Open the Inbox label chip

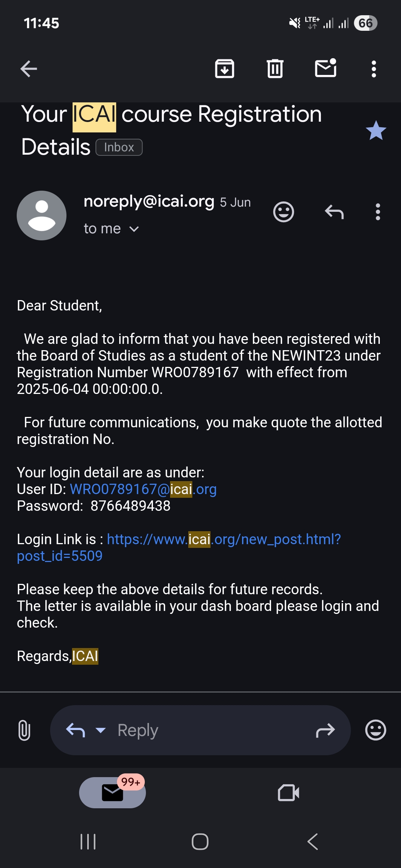click(119, 147)
